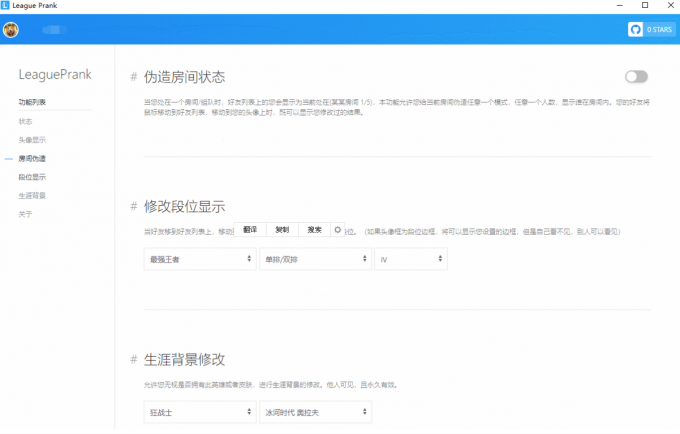680x434 pixels.
Task: Click the 生涯背景修改 heading
Action: [x=185, y=359]
